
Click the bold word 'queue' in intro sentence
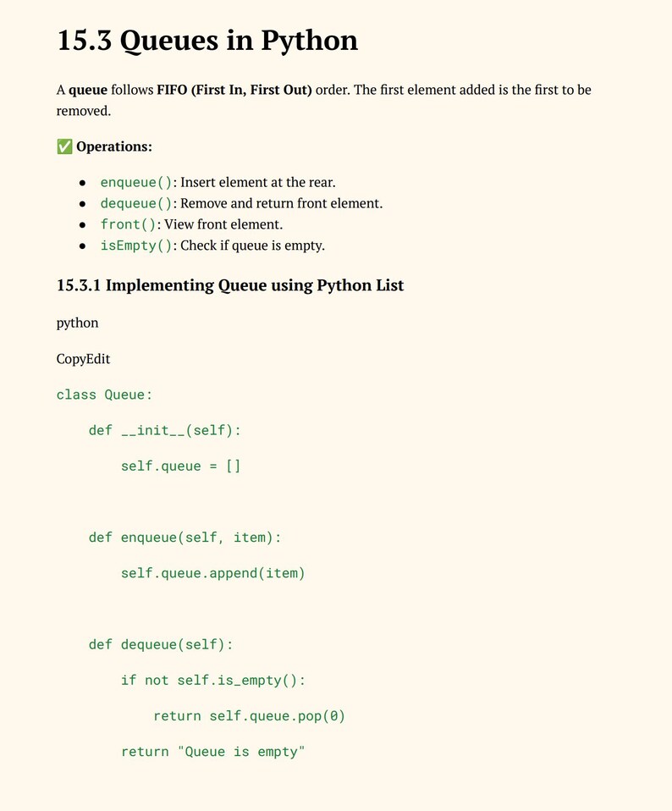(88, 91)
